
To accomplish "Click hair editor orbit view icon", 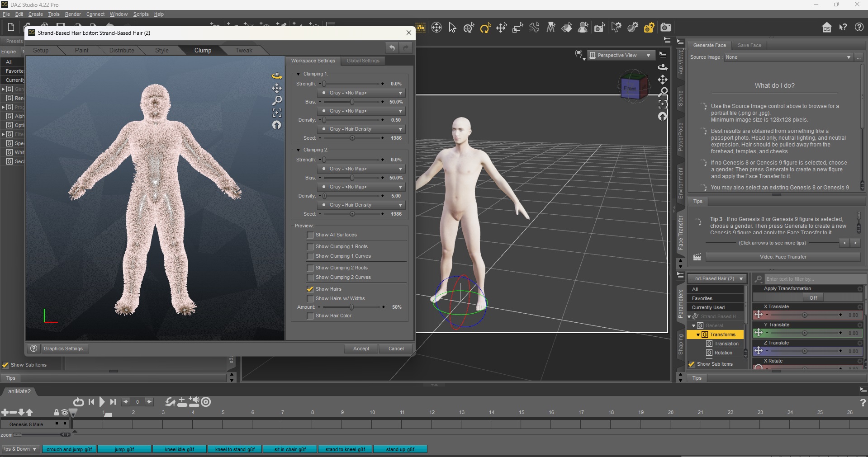I will click(x=277, y=75).
